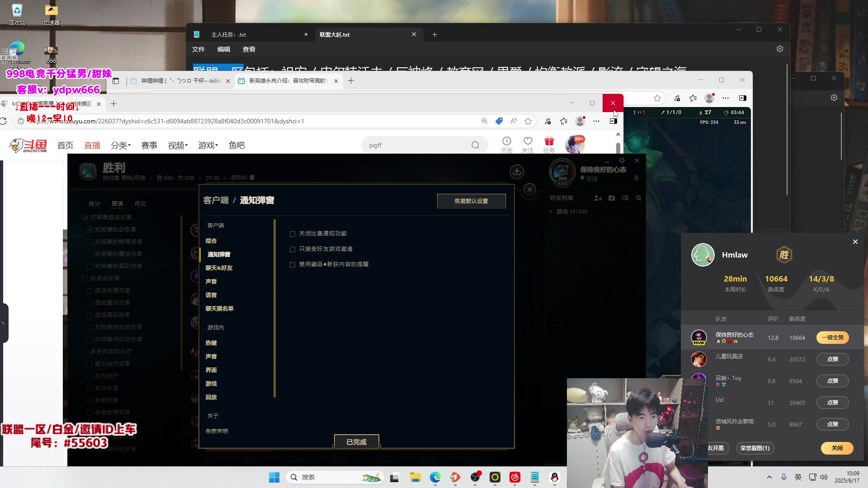Show hidden tray icons chevron

769,477
